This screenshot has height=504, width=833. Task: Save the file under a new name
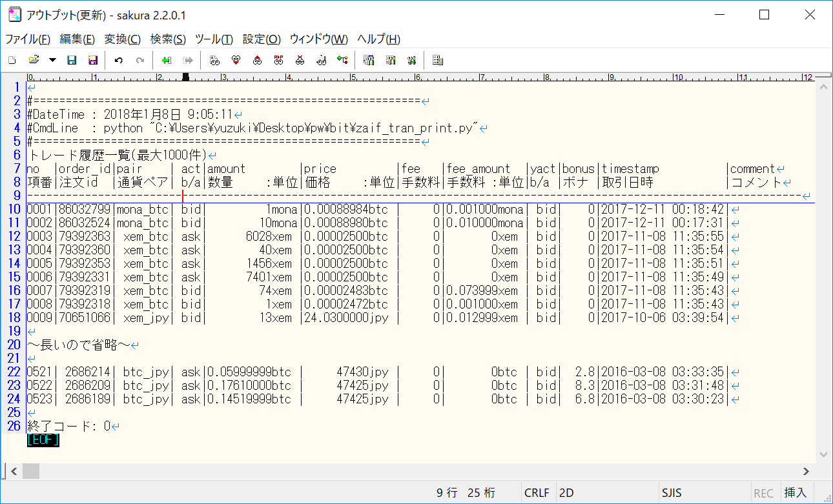point(92,59)
